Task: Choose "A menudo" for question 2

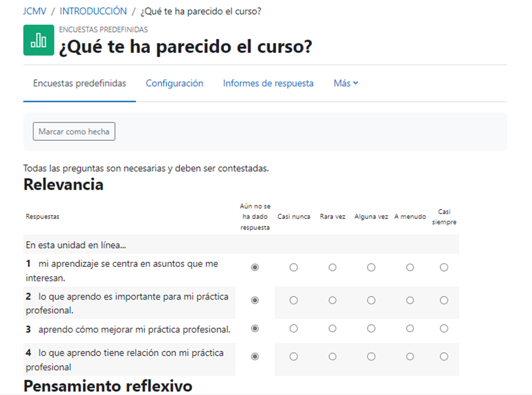Action: pyautogui.click(x=410, y=300)
